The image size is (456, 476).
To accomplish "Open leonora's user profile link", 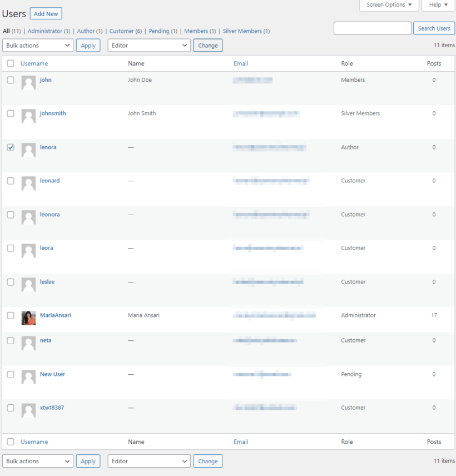I will coord(49,214).
